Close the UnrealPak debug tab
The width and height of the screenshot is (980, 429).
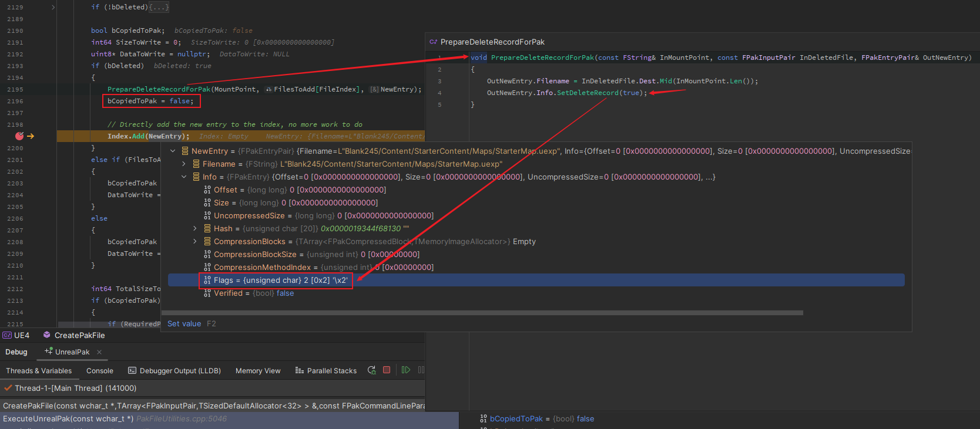click(99, 352)
